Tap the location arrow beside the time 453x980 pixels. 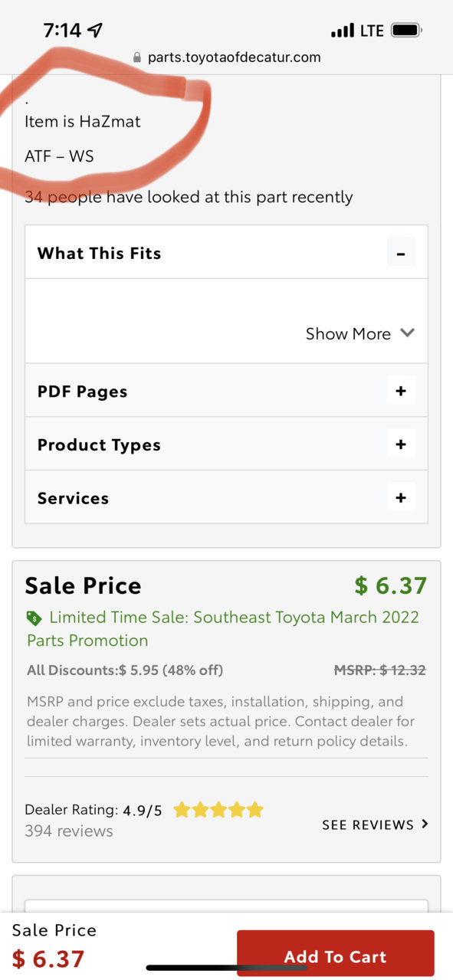pos(95,31)
